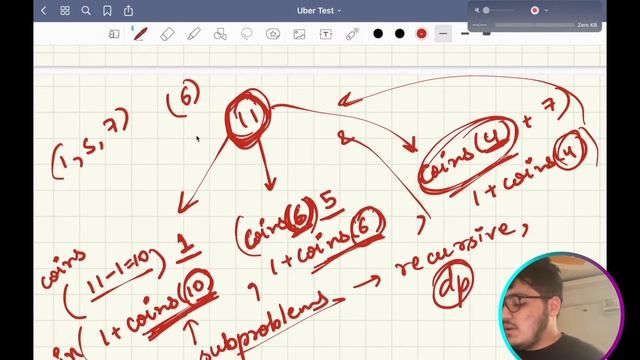Choose the second black color swatch
640x360 pixels.
pos(400,34)
